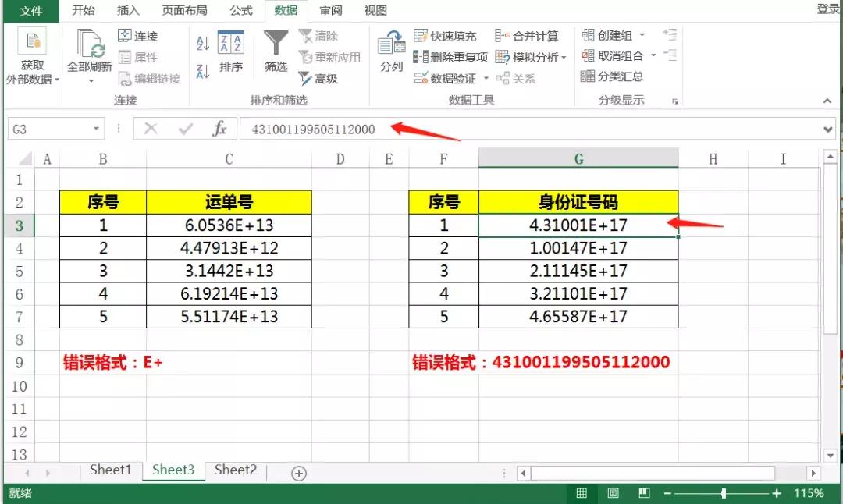Open the Sheet2 worksheet tab
The width and height of the screenshot is (843, 504).
235,470
